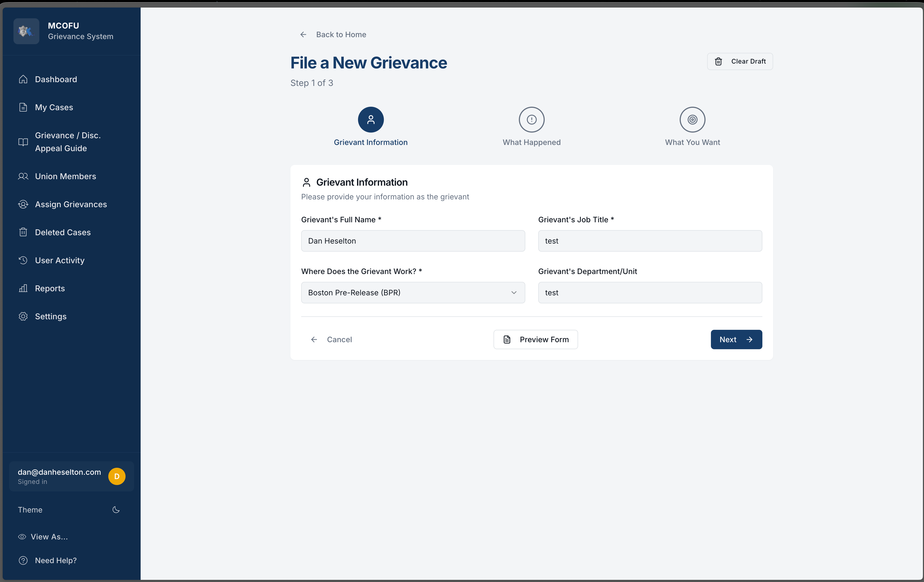Click the Cancel button
This screenshot has width=924, height=582.
click(x=331, y=339)
